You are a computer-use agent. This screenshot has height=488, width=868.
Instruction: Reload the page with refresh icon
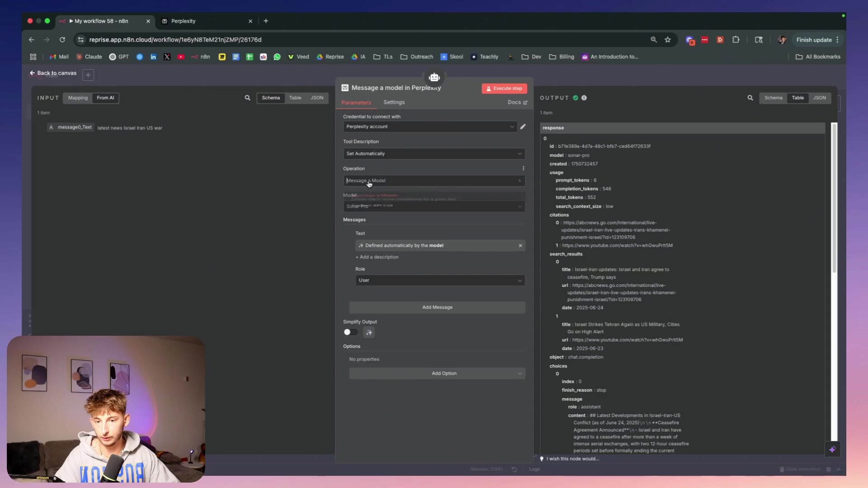(62, 40)
